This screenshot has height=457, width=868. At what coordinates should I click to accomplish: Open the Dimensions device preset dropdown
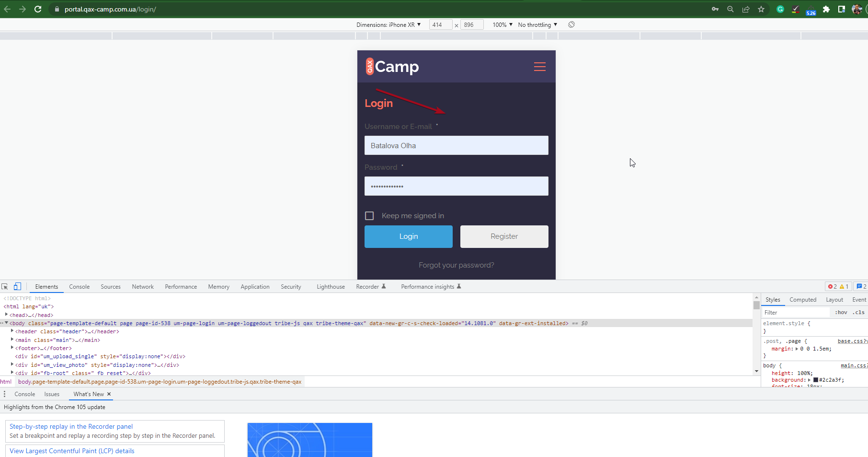click(x=389, y=24)
